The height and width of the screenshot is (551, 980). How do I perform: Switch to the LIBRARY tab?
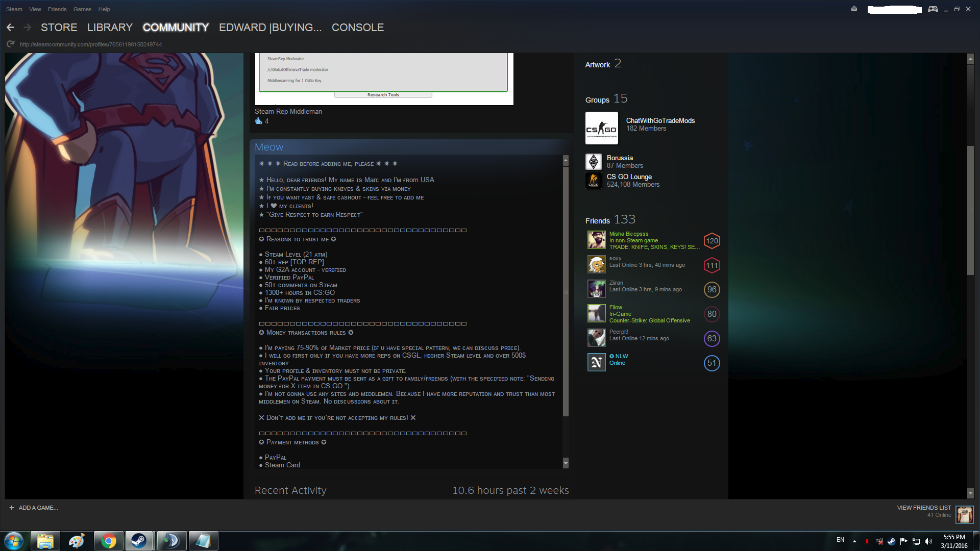click(x=110, y=28)
